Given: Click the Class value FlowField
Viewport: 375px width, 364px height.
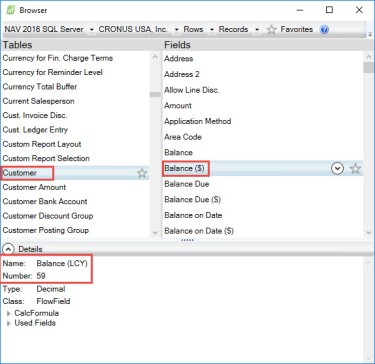Looking at the screenshot, I should pos(53,301).
